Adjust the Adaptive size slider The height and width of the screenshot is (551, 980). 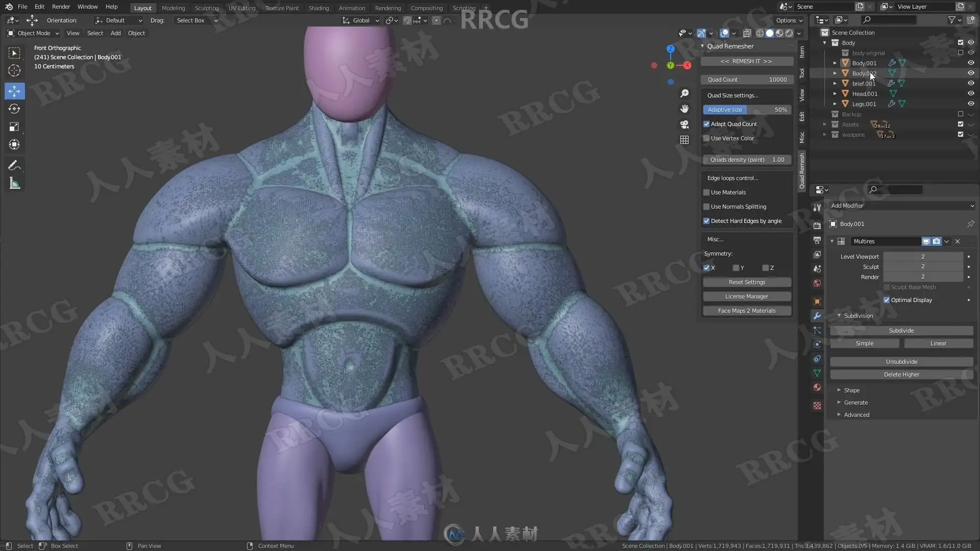tap(746, 110)
